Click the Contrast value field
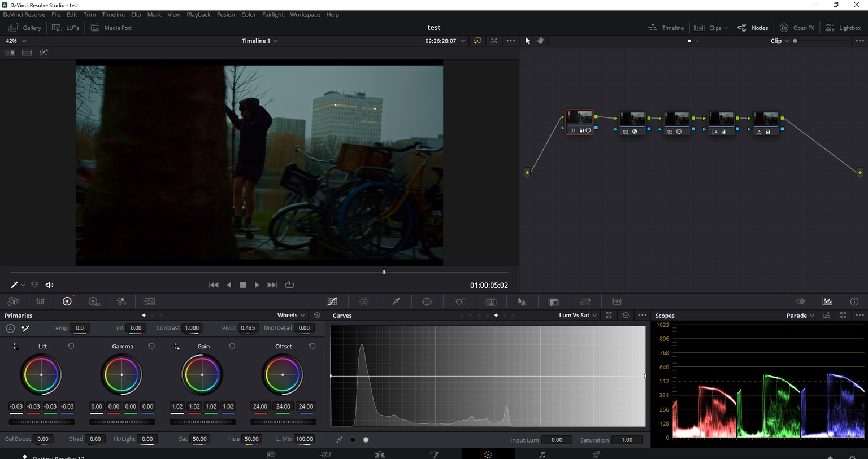This screenshot has width=868, height=459. point(192,328)
